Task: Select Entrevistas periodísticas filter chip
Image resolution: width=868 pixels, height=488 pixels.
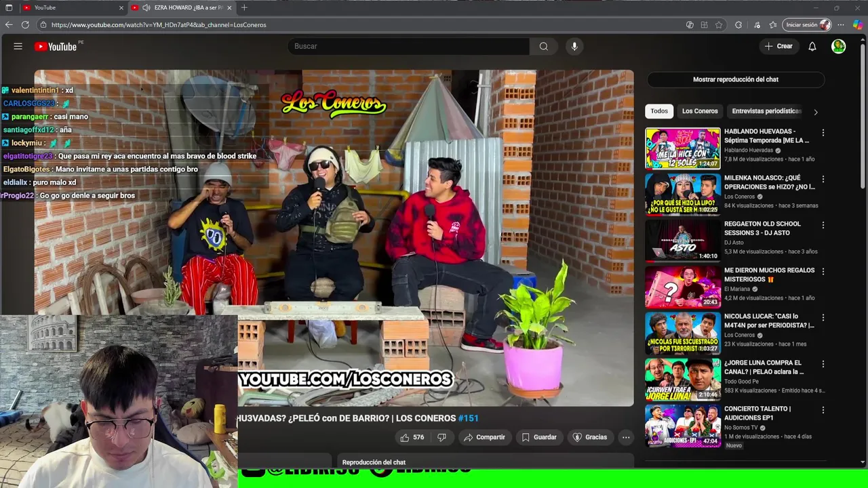Action: coord(766,111)
